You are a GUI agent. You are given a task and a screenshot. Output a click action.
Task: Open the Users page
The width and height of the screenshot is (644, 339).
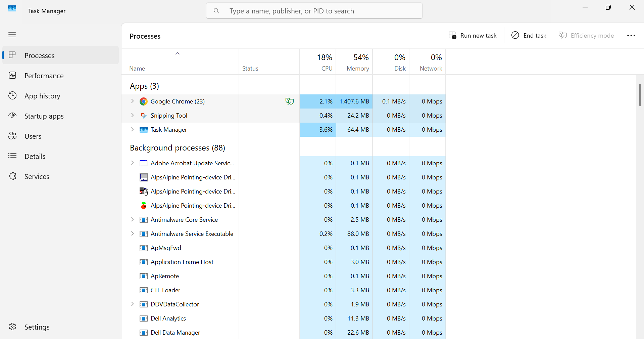pyautogui.click(x=60, y=136)
